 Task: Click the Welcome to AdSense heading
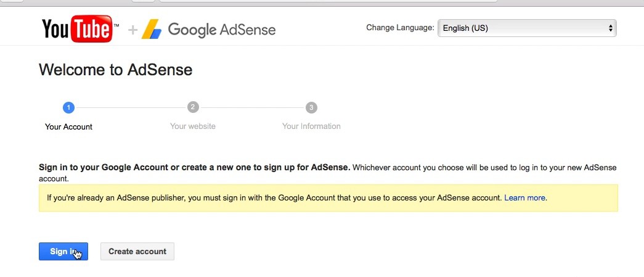point(116,70)
